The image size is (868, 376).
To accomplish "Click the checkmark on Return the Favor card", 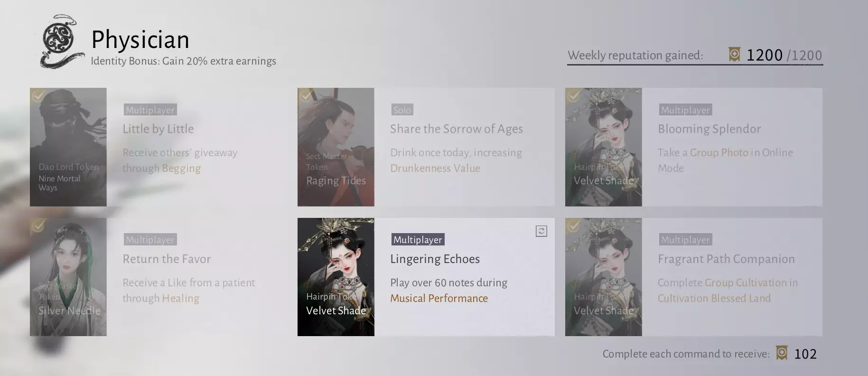I will [x=38, y=226].
